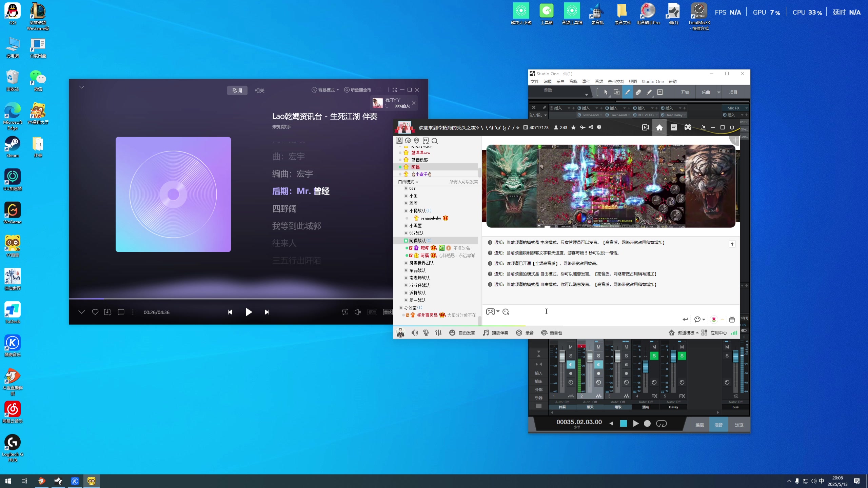Click the 聊天 channel volume fader
The width and height of the screenshot is (868, 488).
590,357
